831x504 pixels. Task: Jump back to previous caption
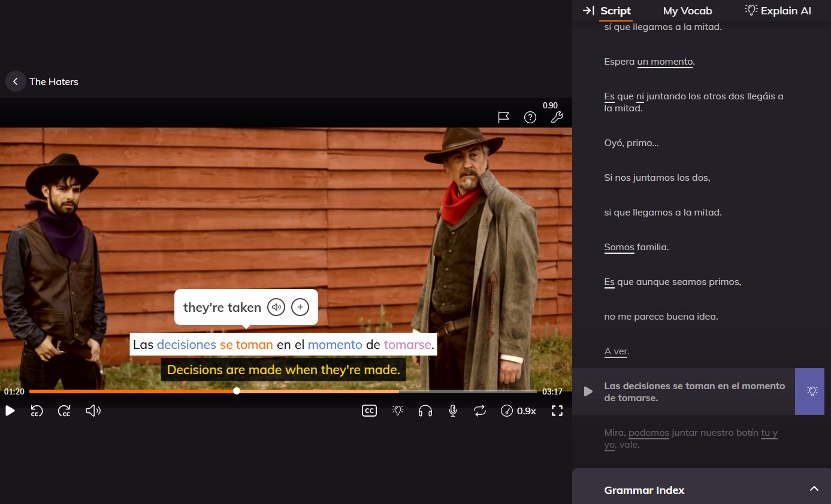37,411
